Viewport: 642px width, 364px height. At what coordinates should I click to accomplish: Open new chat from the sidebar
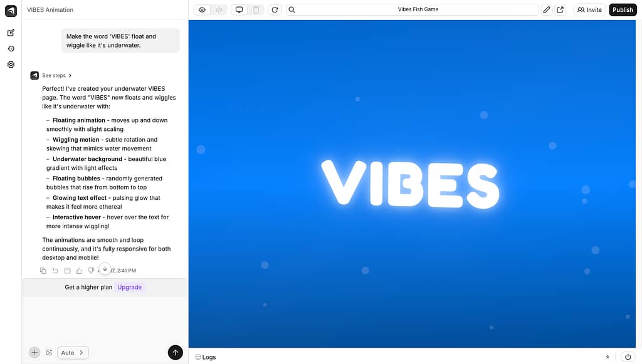11,33
